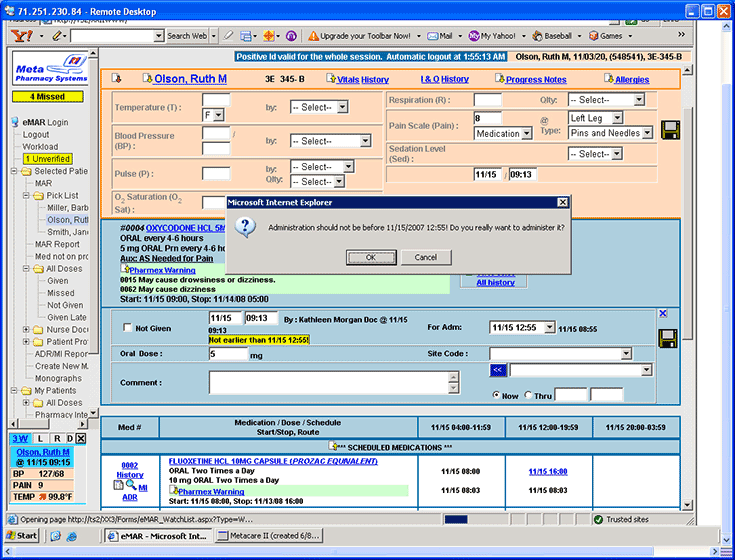Click the medication administration save disk icon

tap(669, 339)
